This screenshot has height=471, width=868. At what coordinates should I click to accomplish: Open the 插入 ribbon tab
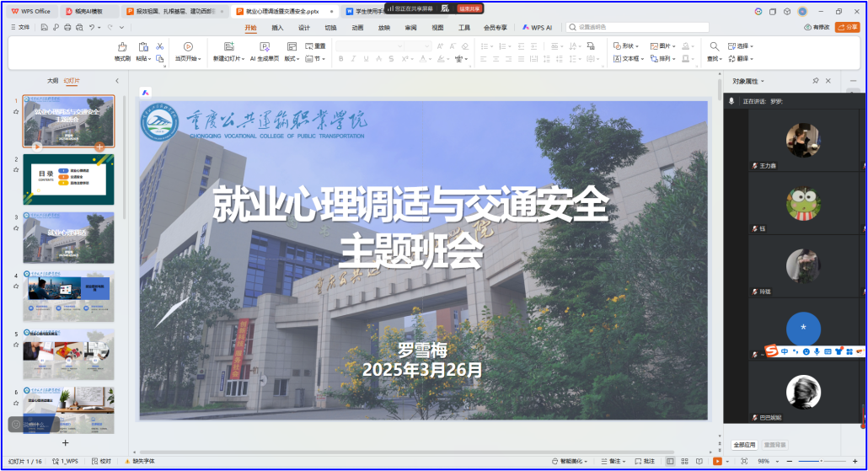point(277,28)
